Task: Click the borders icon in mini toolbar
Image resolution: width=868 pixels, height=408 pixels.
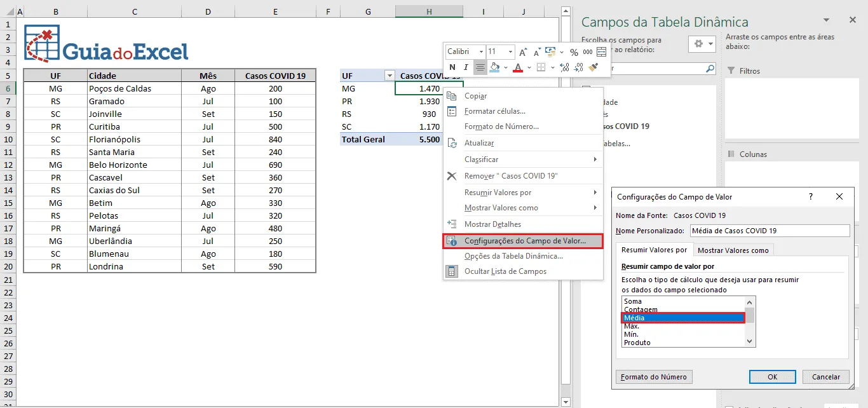Action: tap(541, 67)
